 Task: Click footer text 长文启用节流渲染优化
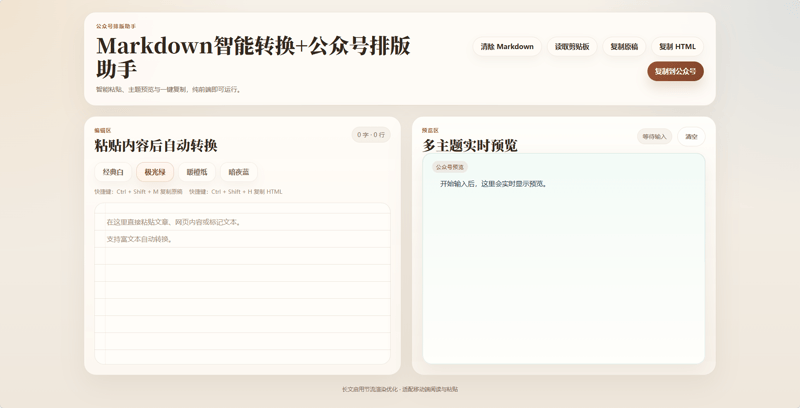click(x=370, y=389)
